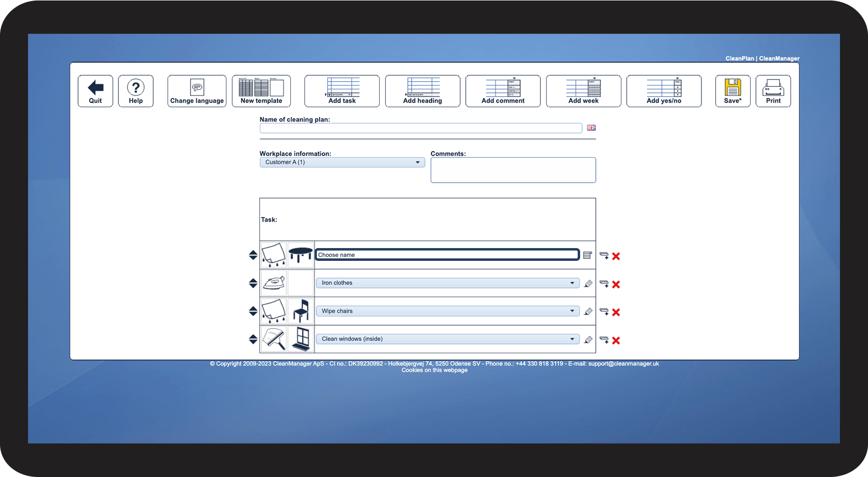
Task: Delete the Iron clothes task row
Action: click(616, 284)
